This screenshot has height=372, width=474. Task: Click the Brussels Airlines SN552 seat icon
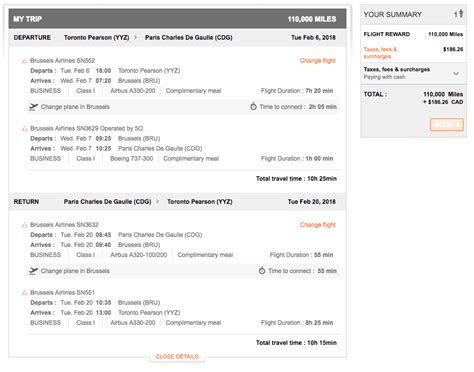[24, 61]
